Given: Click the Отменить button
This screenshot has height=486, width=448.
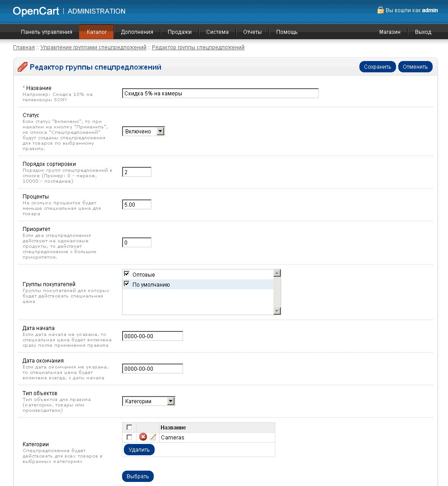Looking at the screenshot, I should (415, 66).
